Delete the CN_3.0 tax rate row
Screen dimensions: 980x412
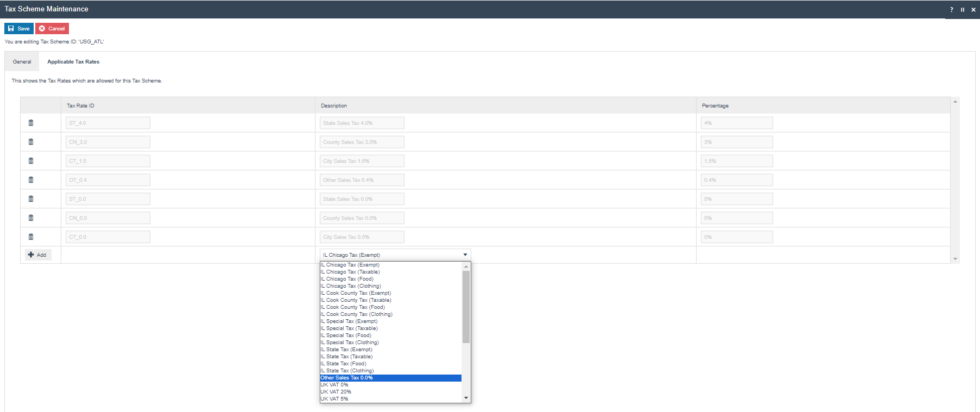point(31,142)
